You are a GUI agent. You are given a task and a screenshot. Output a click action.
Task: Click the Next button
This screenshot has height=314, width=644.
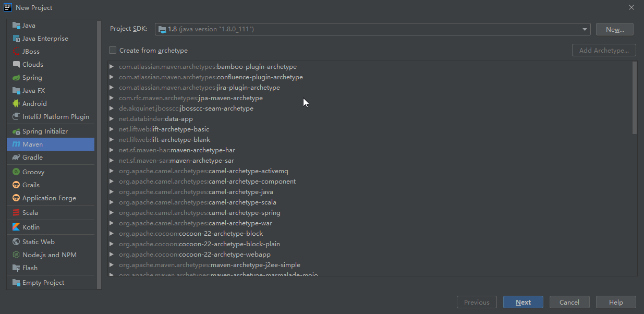tap(523, 302)
